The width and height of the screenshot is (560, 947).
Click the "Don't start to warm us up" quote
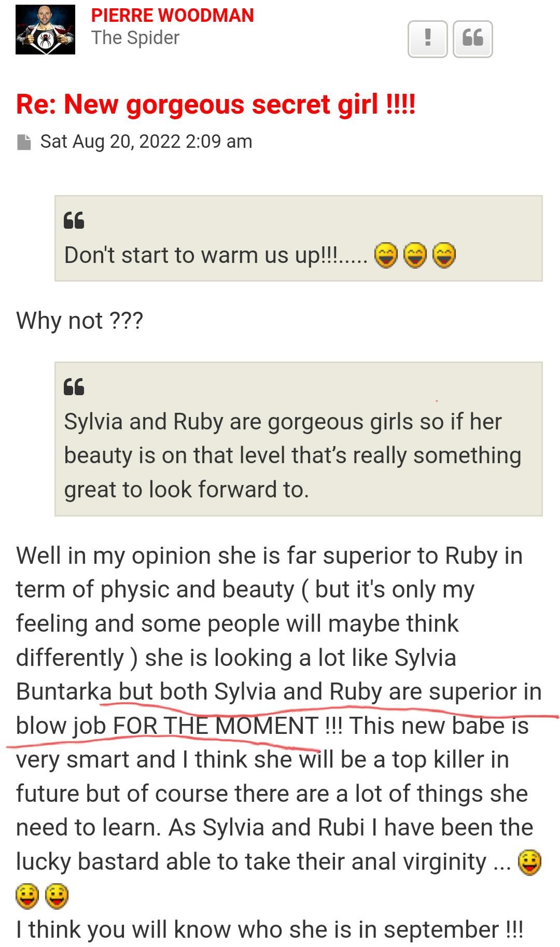coord(216,255)
